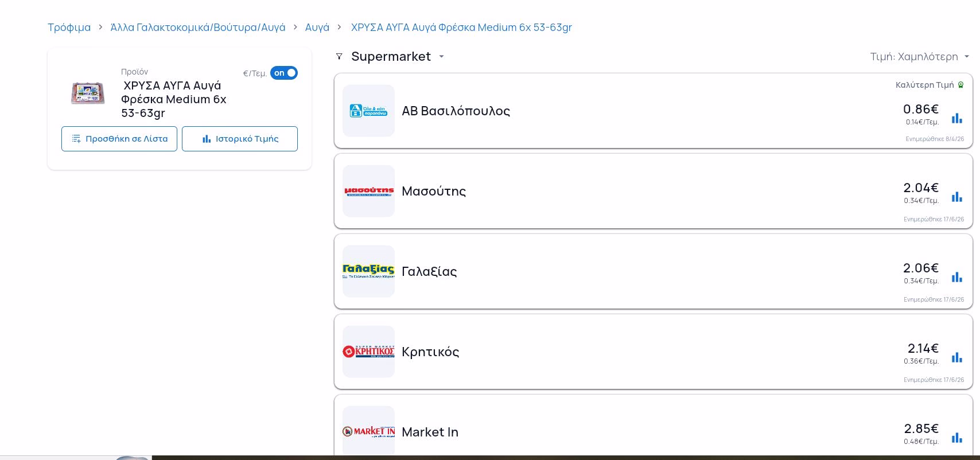Select the Γαλαξίας price row

(x=654, y=271)
